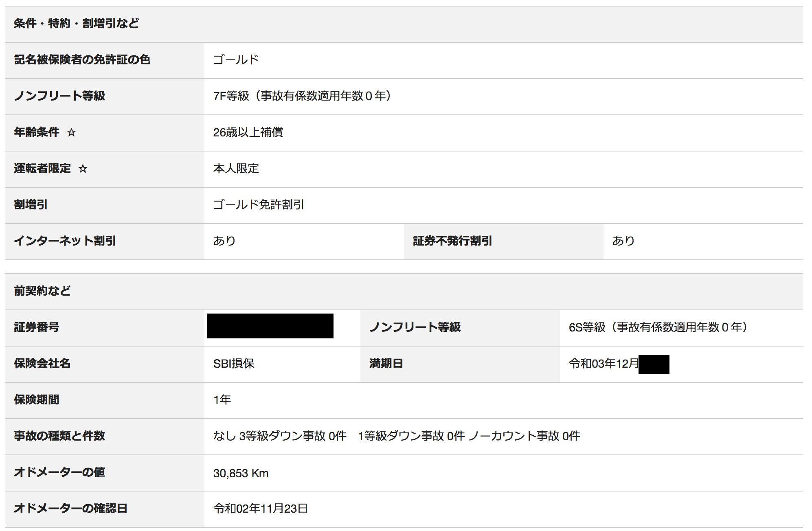
Task: Click the 3等級ダウン事故 0件 text
Action: click(292, 436)
